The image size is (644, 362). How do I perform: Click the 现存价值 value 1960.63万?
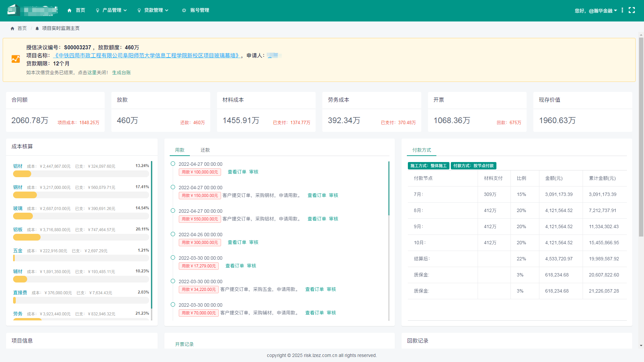[x=557, y=120]
